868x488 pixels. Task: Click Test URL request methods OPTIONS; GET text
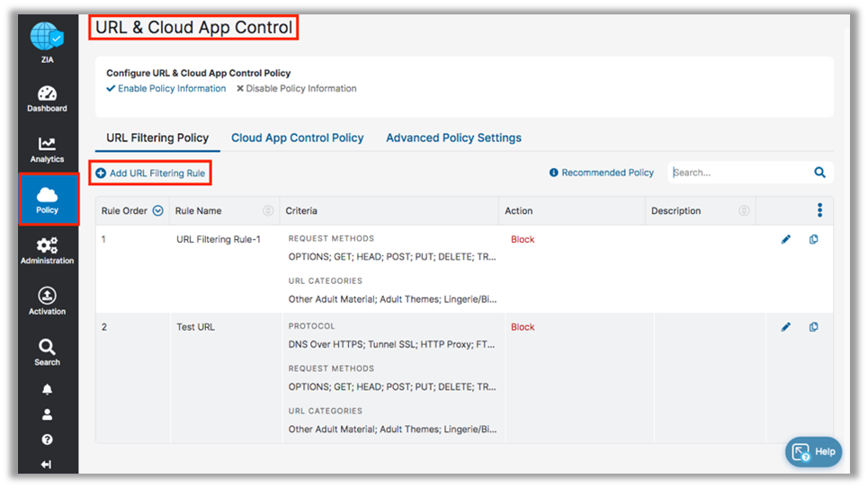click(392, 386)
